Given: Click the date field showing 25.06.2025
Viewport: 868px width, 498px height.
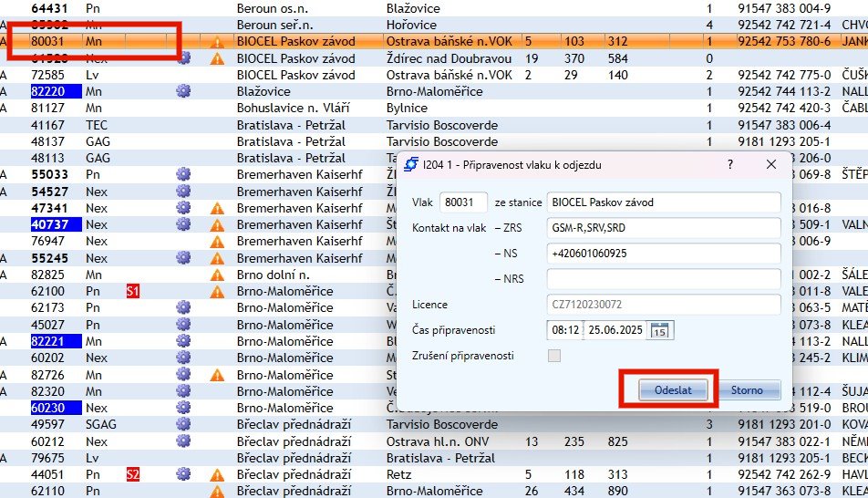Looking at the screenshot, I should click(x=615, y=329).
